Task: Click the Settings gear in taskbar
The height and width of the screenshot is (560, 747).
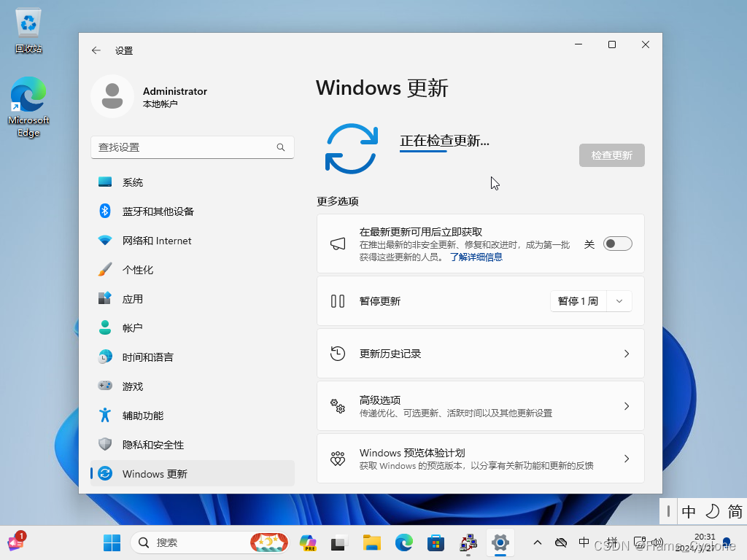Action: point(500,542)
